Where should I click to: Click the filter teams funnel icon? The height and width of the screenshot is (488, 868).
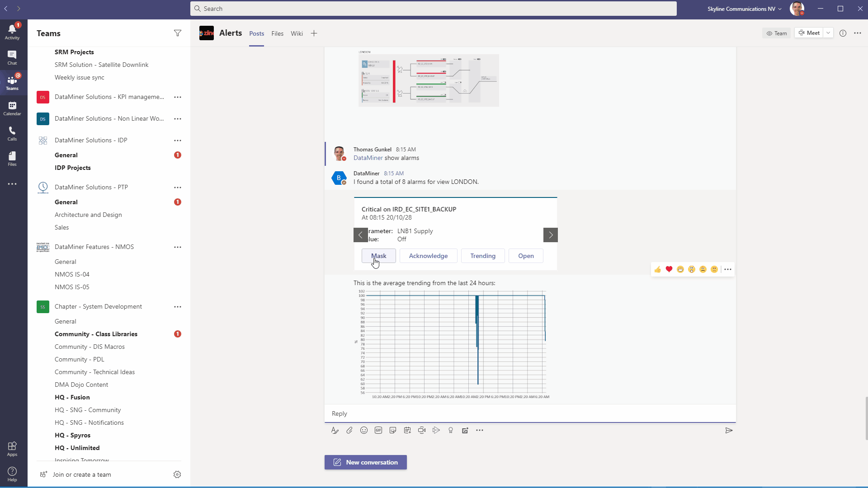point(178,33)
